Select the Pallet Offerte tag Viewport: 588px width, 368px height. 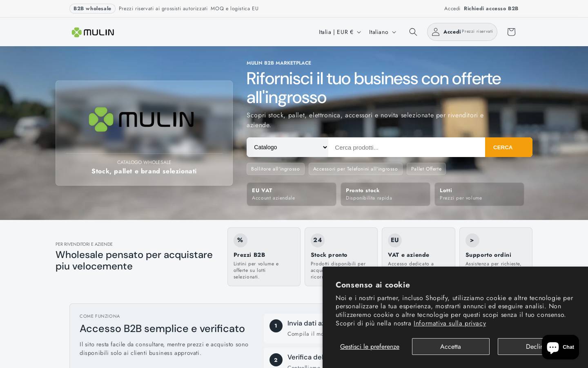pyautogui.click(x=426, y=169)
